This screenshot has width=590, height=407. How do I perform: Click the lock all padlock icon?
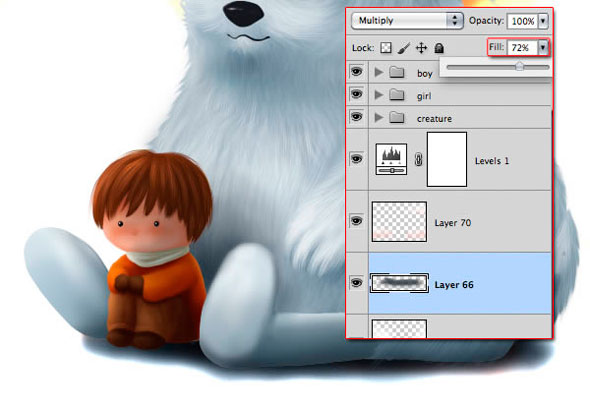pos(439,48)
